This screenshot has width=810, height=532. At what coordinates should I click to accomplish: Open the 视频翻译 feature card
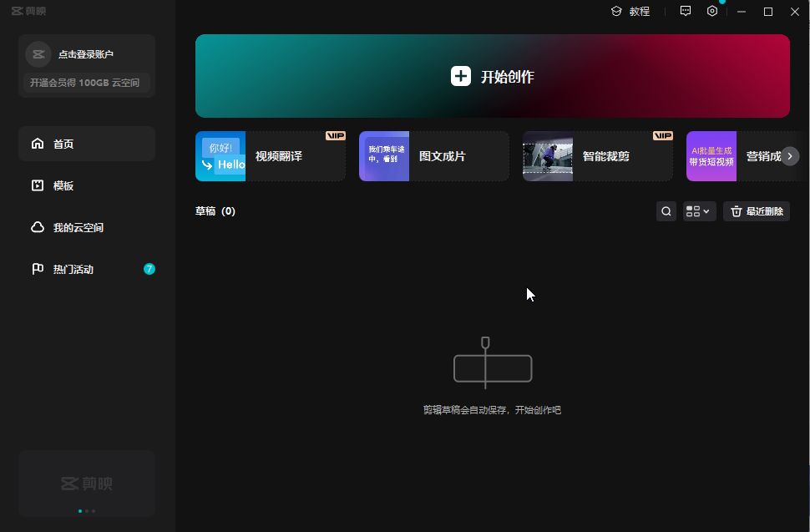tap(271, 156)
